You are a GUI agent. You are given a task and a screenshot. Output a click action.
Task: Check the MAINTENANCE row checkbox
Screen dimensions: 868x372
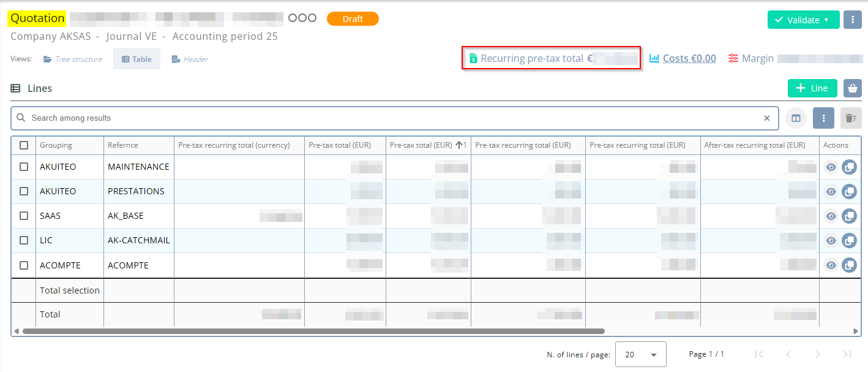coord(24,167)
